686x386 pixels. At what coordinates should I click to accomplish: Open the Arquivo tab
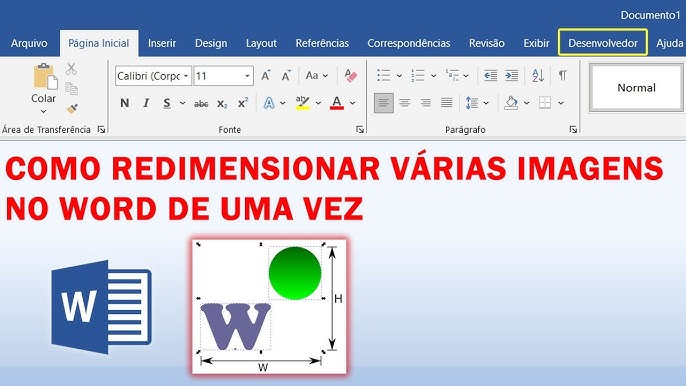point(29,43)
